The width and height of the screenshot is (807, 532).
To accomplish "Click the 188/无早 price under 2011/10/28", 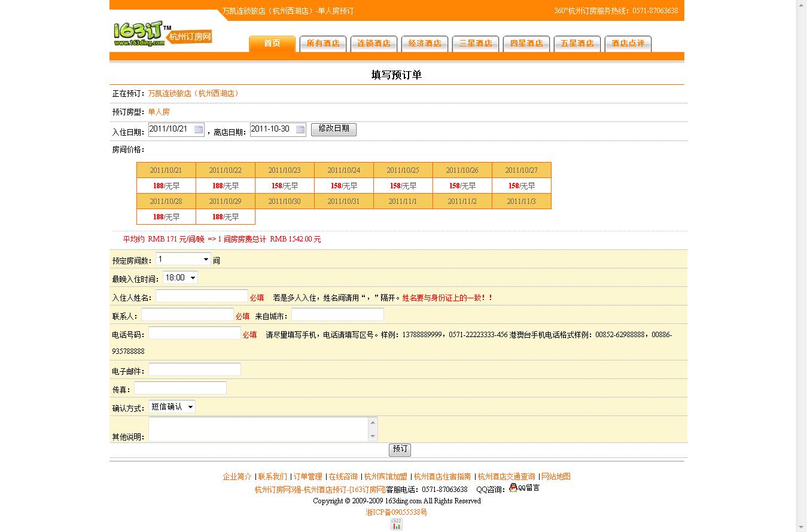I will pos(166,217).
